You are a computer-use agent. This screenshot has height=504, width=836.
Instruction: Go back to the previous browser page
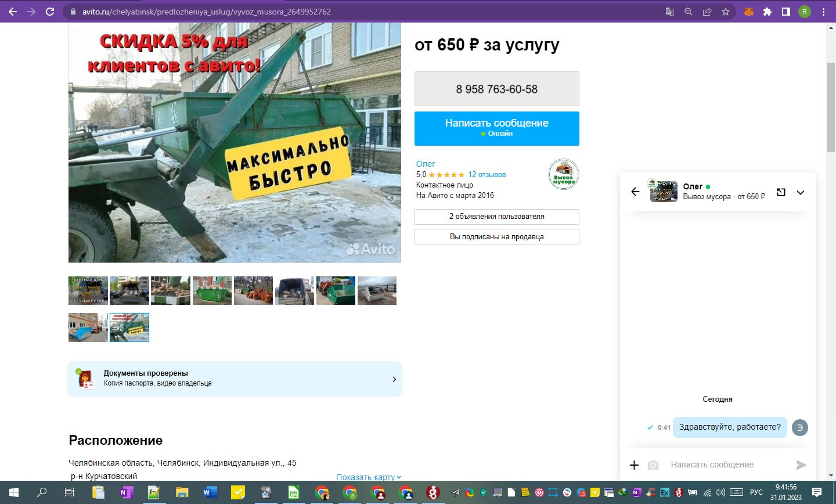pos(13,12)
